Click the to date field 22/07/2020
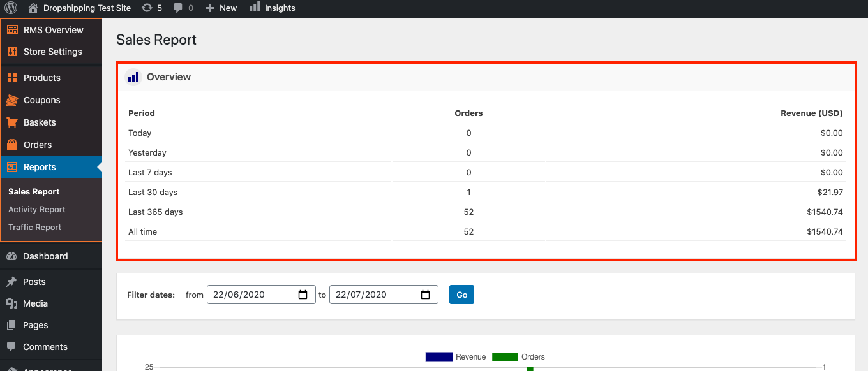The width and height of the screenshot is (868, 371). tap(384, 295)
